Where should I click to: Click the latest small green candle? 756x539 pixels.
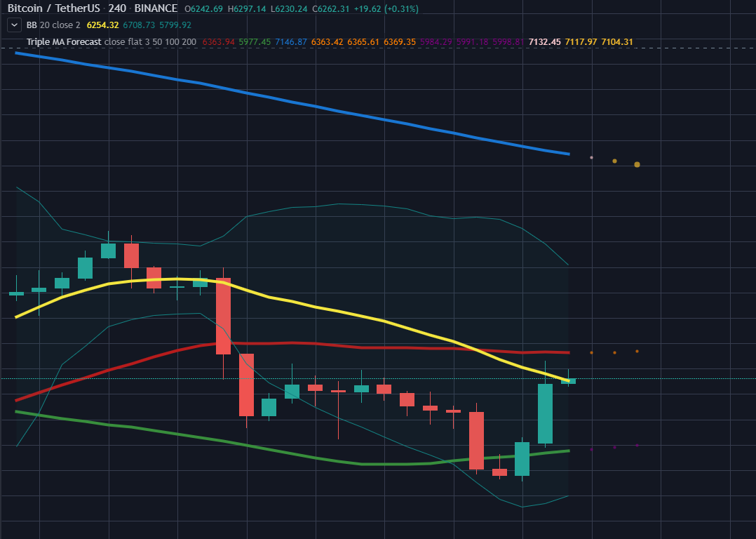tap(568, 381)
